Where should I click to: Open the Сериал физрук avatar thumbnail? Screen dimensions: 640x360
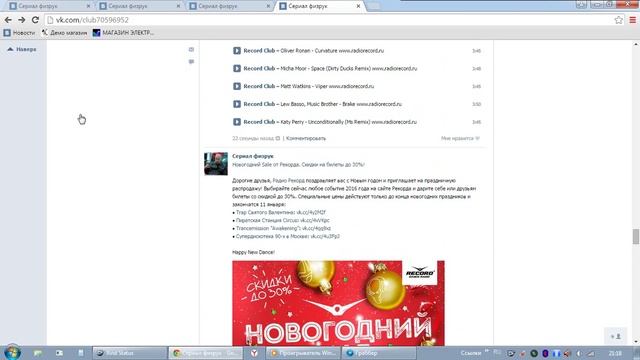click(x=216, y=164)
